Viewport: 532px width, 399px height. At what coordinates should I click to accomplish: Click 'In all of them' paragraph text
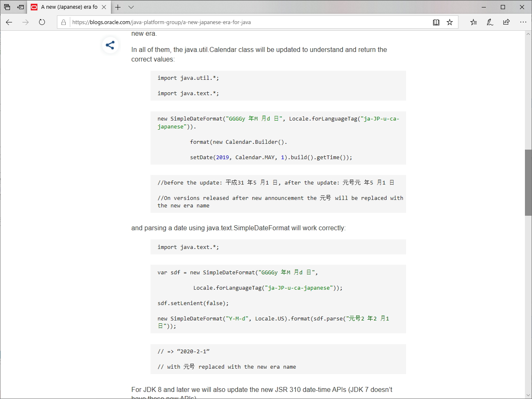point(259,54)
